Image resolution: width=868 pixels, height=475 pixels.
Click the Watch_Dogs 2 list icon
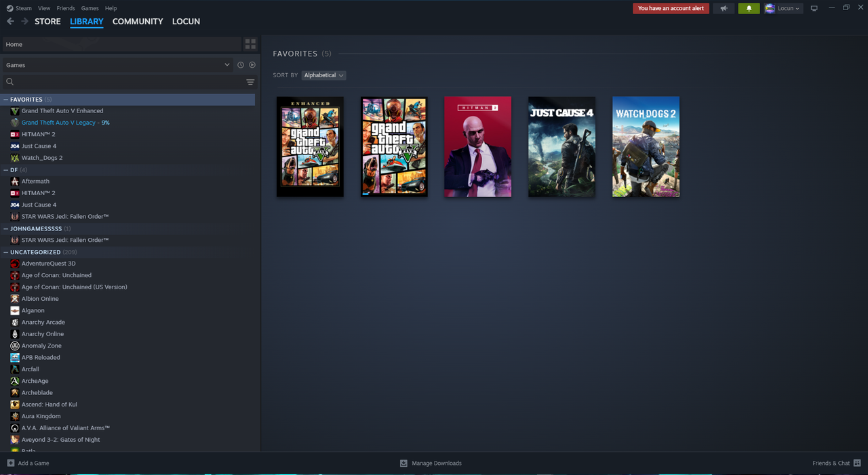coord(15,158)
